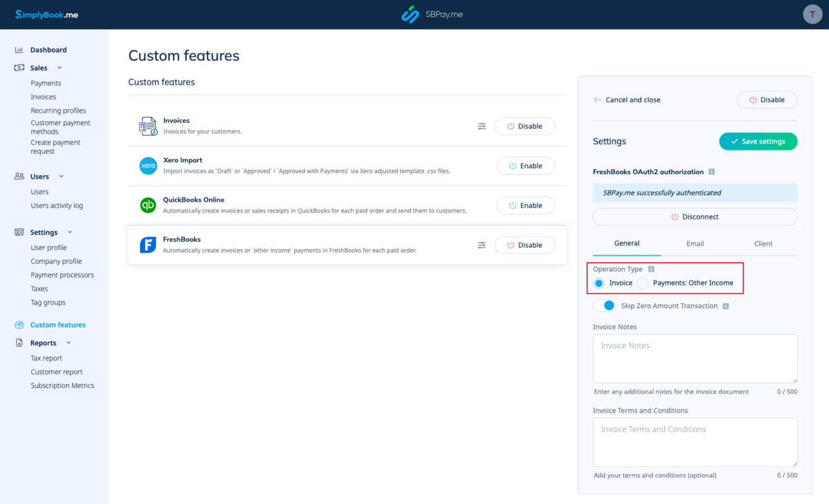829x504 pixels.
Task: Open Dashboard in sidebar
Action: point(48,50)
